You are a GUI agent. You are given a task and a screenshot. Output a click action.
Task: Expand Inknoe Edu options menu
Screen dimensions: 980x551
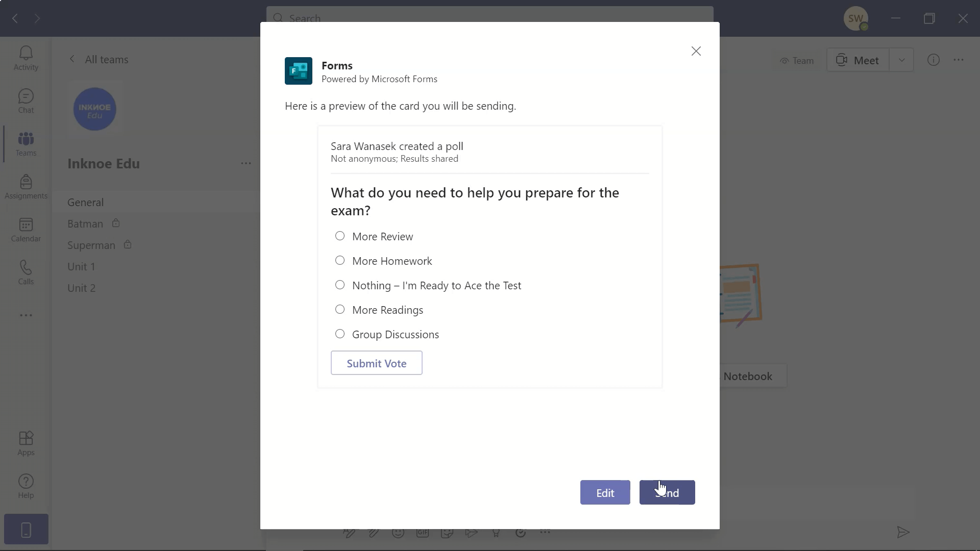click(x=247, y=163)
